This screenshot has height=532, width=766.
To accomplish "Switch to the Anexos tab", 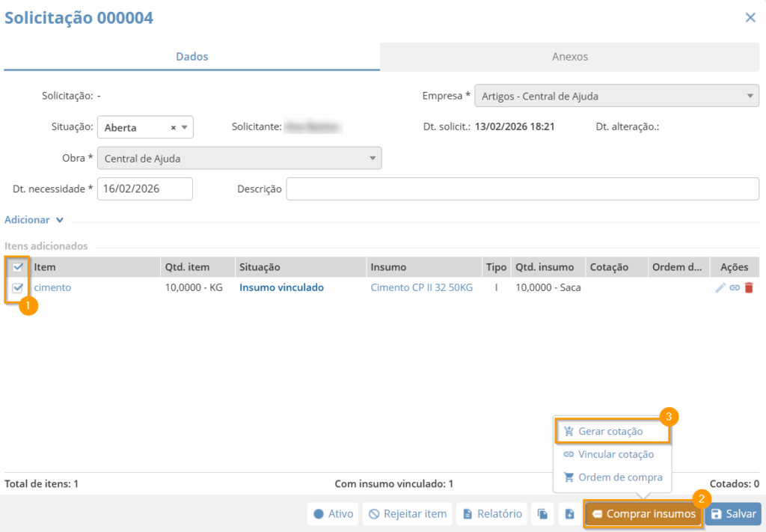I will [x=570, y=57].
